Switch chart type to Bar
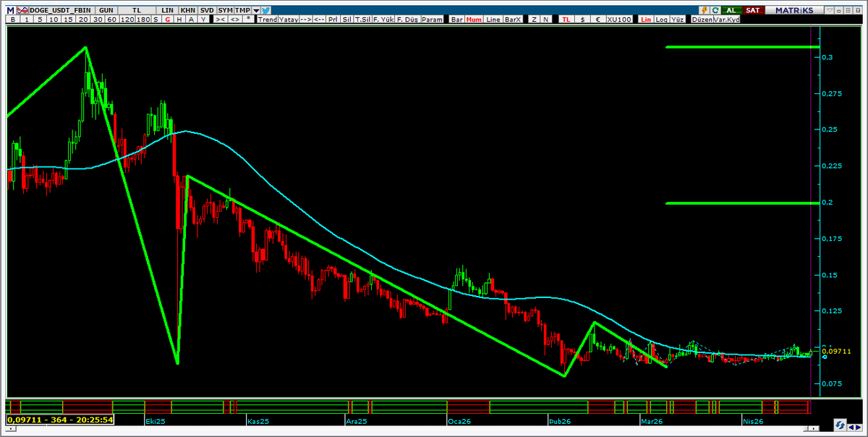The image size is (868, 437). pyautogui.click(x=457, y=20)
